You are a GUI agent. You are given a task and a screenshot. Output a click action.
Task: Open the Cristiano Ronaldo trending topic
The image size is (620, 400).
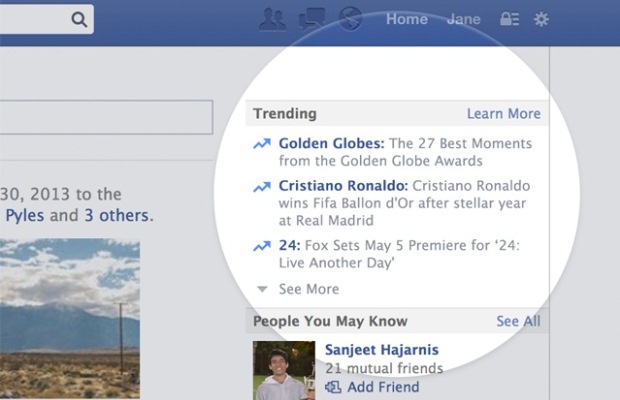pyautogui.click(x=343, y=186)
